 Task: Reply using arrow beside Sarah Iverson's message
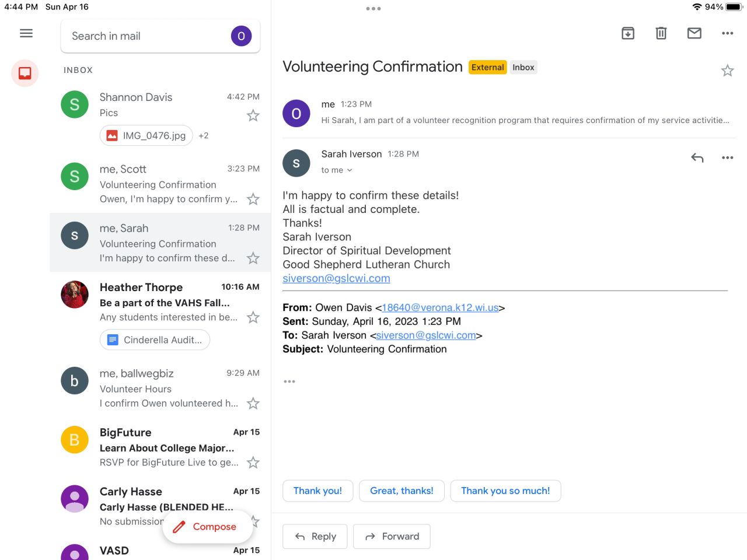[x=697, y=157]
